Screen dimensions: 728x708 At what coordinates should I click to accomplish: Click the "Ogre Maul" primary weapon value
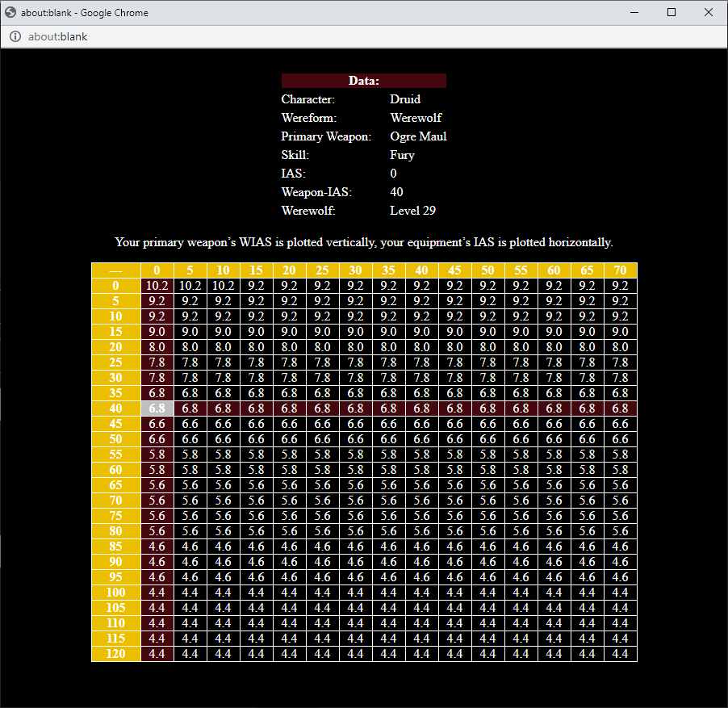(418, 136)
